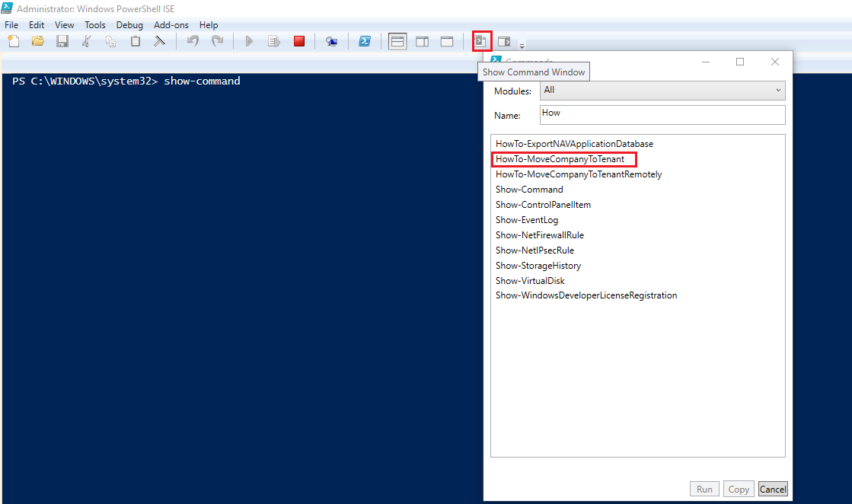Click the Copy button in Commands window
The height and width of the screenshot is (504, 852).
[x=739, y=489]
